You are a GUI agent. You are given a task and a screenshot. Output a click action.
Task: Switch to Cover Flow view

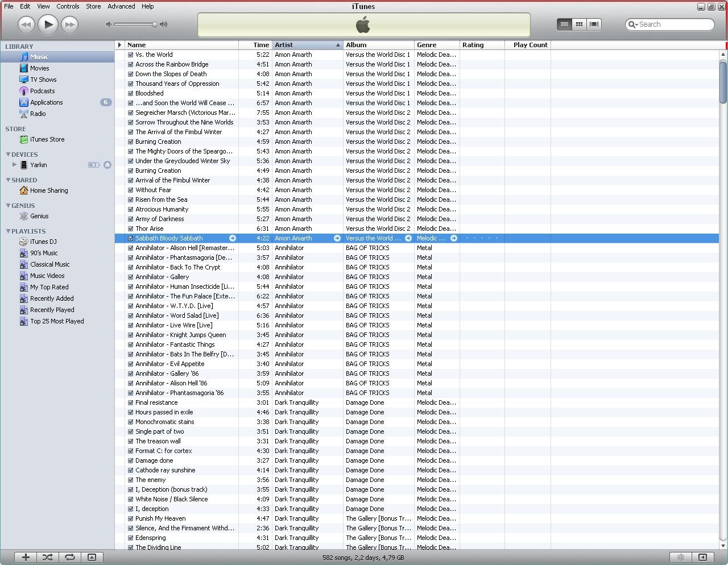coord(594,24)
